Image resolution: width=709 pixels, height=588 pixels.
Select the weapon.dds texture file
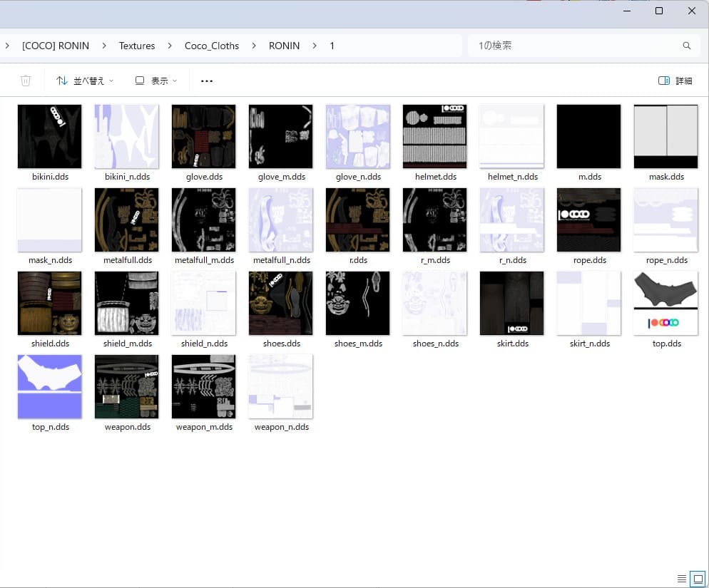[126, 386]
